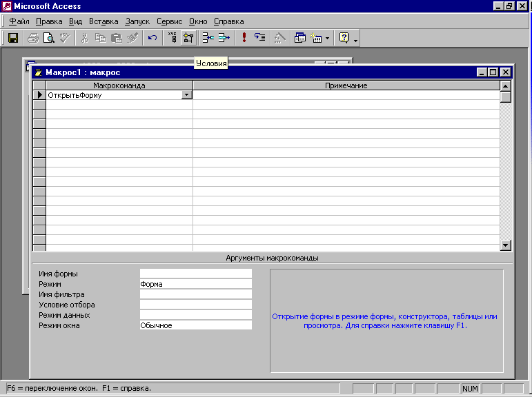Click the row selector of the ОткрытьФорму row
Viewport: 532px width, 397px height.
point(39,95)
